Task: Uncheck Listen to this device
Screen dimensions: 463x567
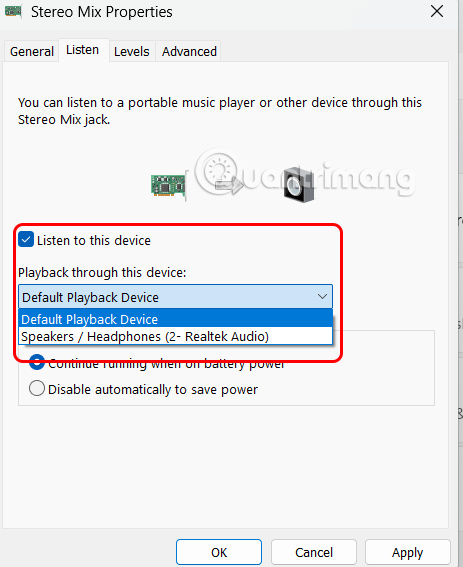Action: pos(26,240)
